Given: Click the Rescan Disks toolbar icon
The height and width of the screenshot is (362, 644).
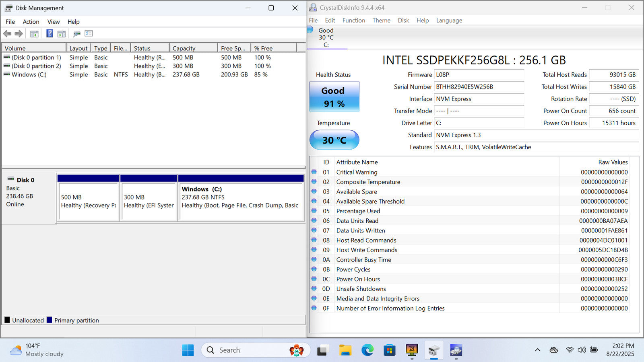Looking at the screenshot, I should tap(76, 34).
